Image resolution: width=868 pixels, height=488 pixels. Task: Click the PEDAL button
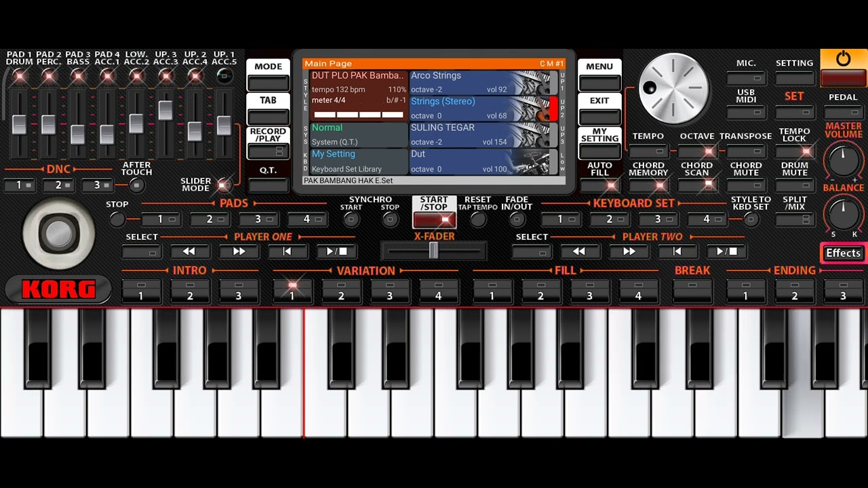click(843, 112)
